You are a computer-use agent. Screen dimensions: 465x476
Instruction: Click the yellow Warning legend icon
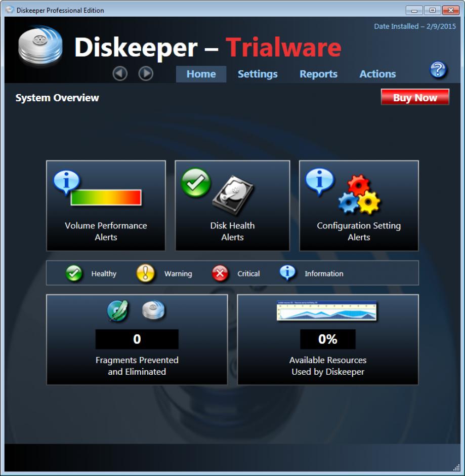point(145,273)
